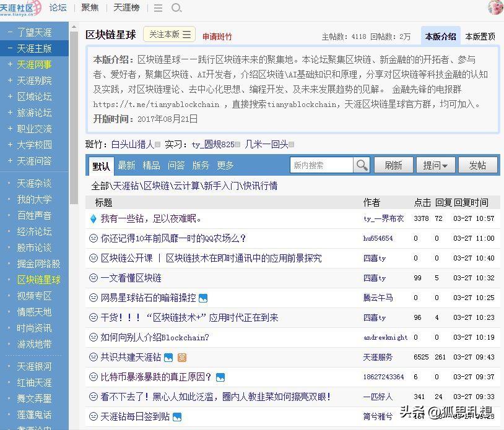
Task: Click the user avatar in the top-right corner
Action: point(495,7)
